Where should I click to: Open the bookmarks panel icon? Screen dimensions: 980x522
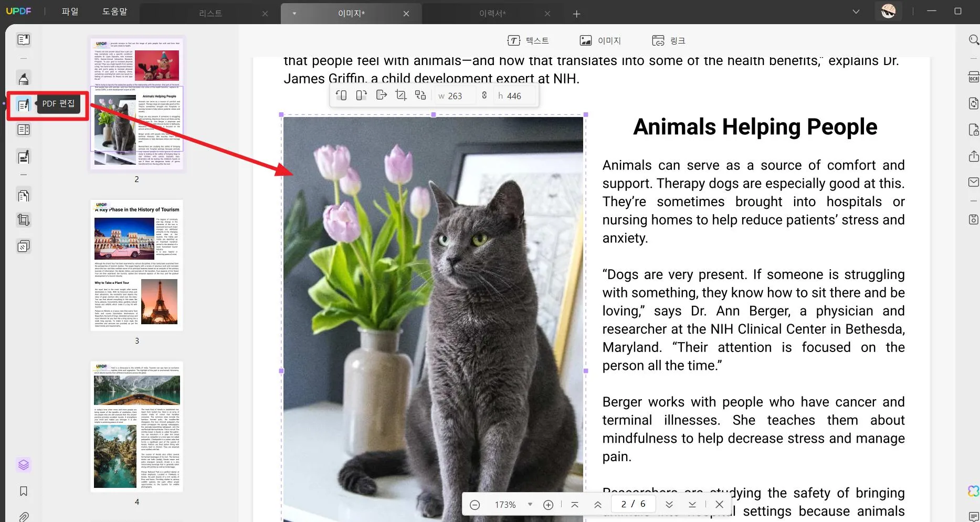[x=24, y=492]
